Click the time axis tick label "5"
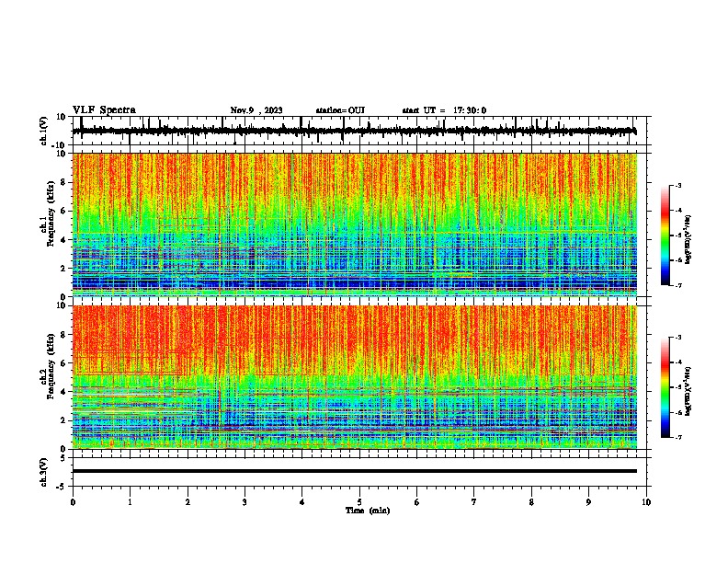Image resolution: width=728 pixels, height=563 pixels. (359, 502)
